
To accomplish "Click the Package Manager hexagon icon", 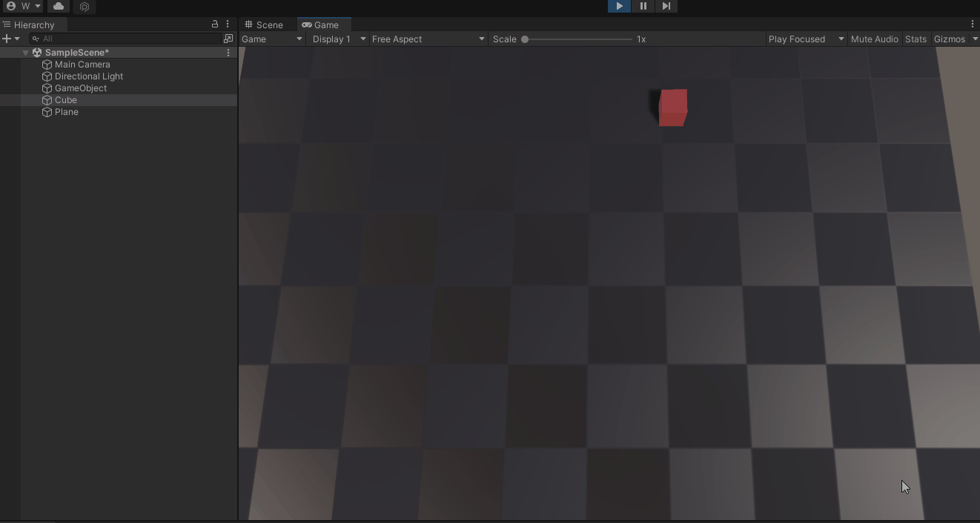I will tap(85, 6).
